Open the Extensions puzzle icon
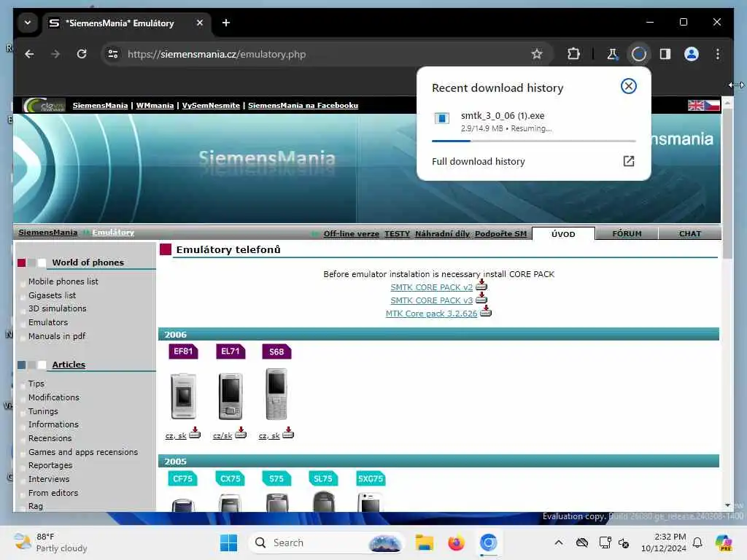The image size is (747, 560). (573, 54)
